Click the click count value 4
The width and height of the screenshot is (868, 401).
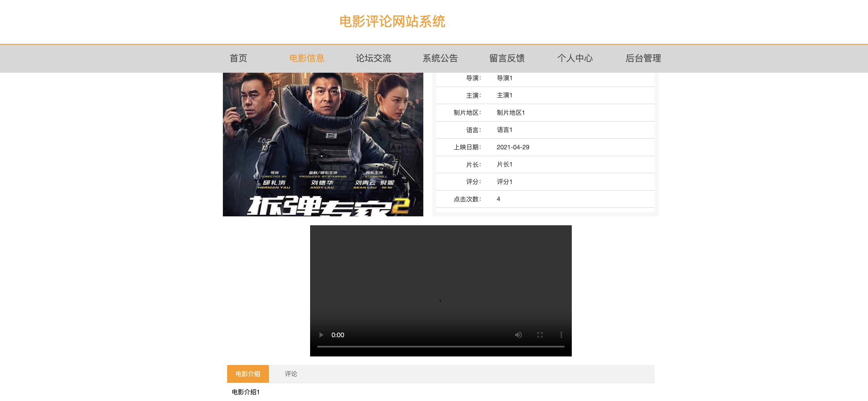[x=498, y=199]
